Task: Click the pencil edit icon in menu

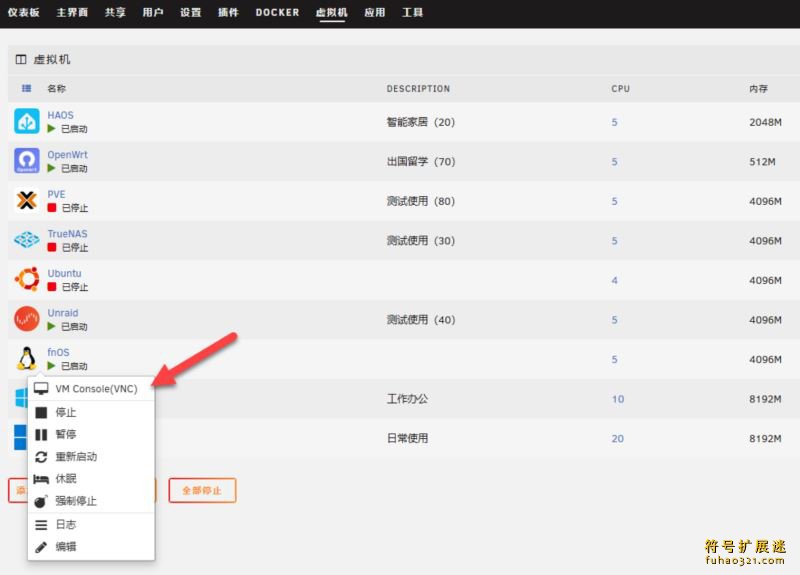Action: pos(41,547)
